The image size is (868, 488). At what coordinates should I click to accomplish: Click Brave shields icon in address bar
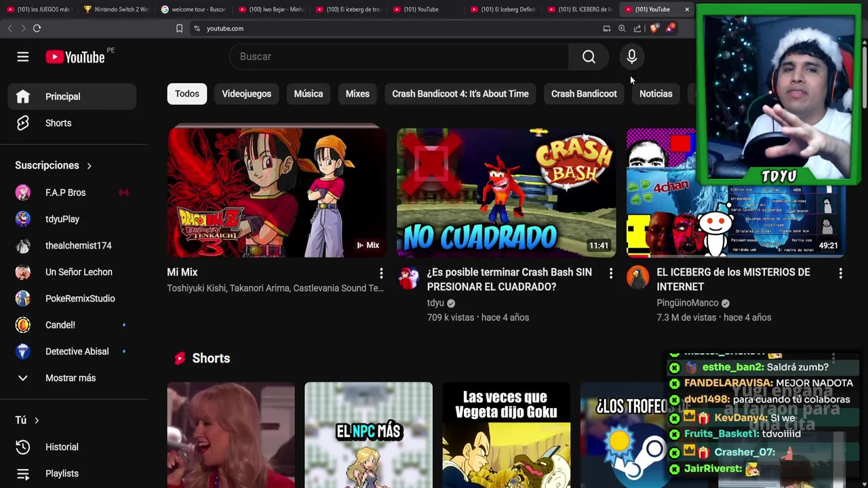[654, 28]
